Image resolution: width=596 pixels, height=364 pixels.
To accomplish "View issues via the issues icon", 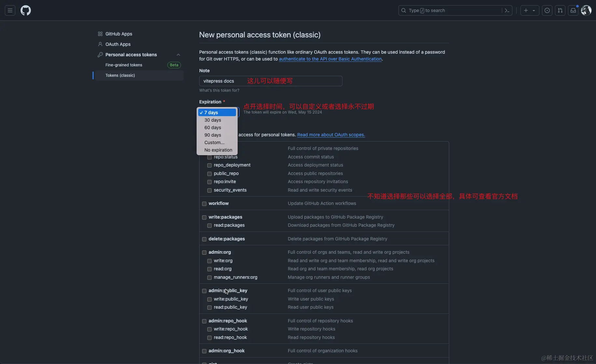I will (x=547, y=10).
